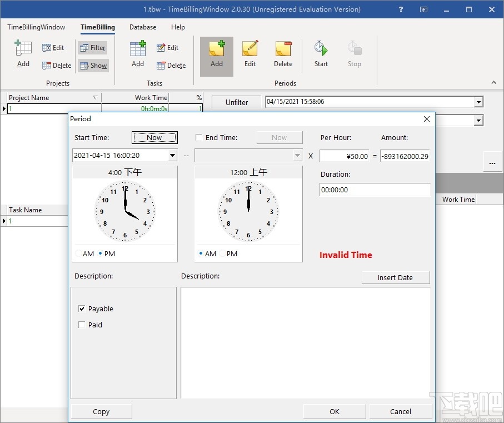
Task: Open the Database tab
Action: point(143,27)
